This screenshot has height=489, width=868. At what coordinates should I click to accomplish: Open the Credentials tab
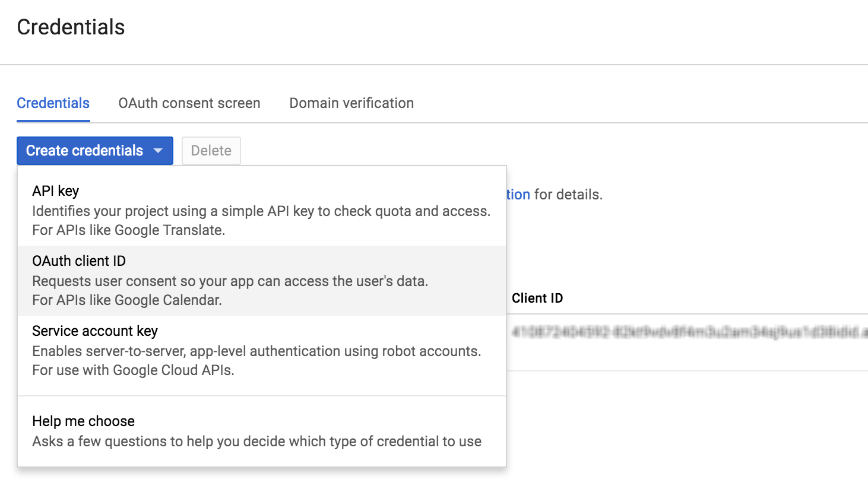(x=53, y=103)
